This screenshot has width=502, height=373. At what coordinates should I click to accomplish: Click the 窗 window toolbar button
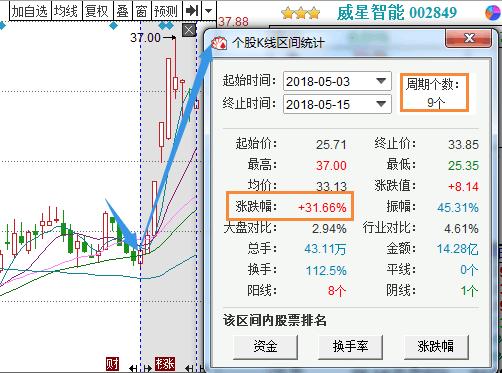coord(142,11)
